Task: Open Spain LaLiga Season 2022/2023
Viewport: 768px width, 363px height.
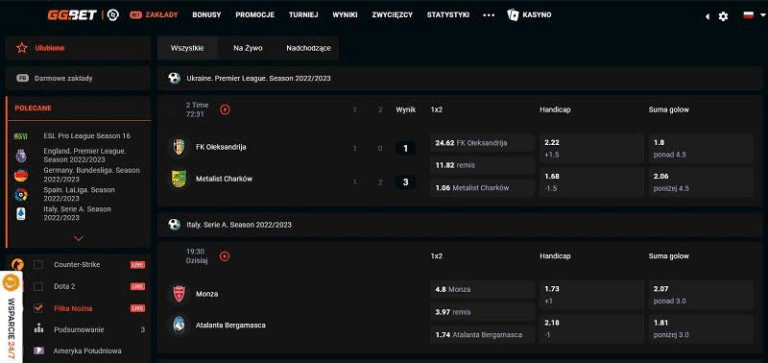Action: point(79,194)
